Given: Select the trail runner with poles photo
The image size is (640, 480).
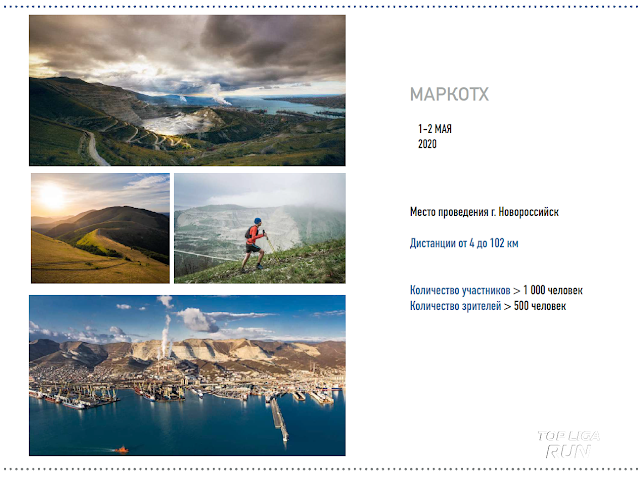Looking at the screenshot, I should 260,228.
